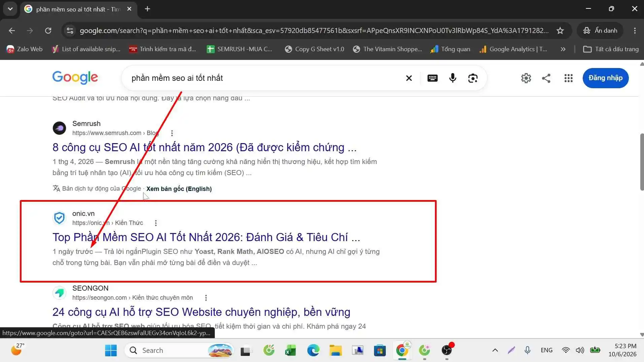Show hidden system tray icons
Viewport: 644px width, 362px height.
pyautogui.click(x=495, y=350)
